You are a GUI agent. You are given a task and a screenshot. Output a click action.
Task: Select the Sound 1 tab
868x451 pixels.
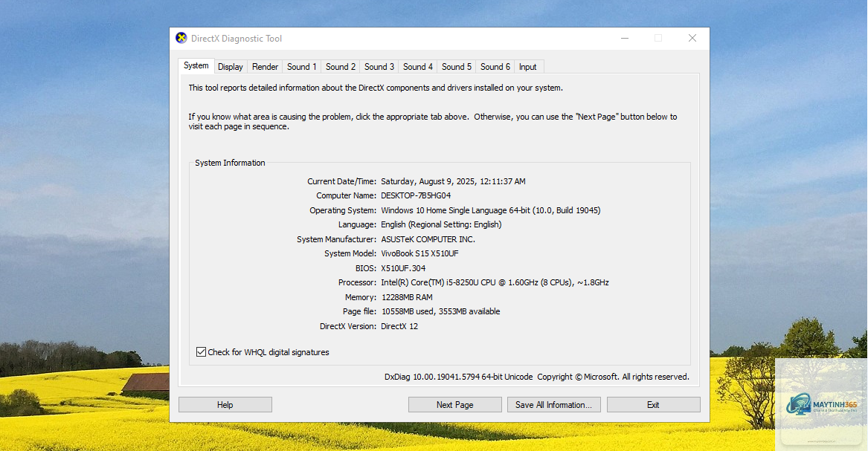pos(302,66)
